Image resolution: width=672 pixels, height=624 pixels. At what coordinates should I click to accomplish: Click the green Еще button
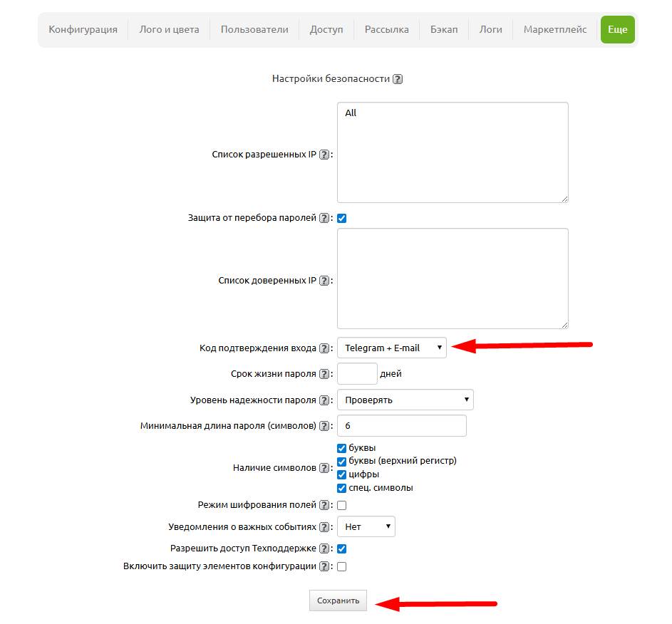click(x=617, y=30)
